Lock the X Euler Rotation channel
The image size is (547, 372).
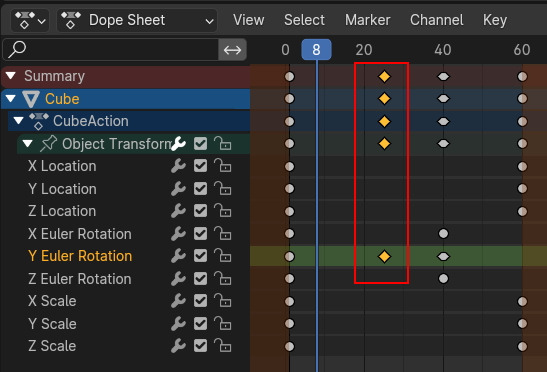tap(223, 234)
